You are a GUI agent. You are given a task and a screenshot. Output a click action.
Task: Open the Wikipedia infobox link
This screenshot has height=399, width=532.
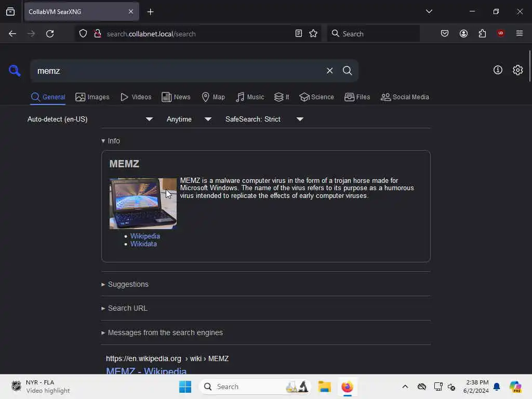[145, 236]
